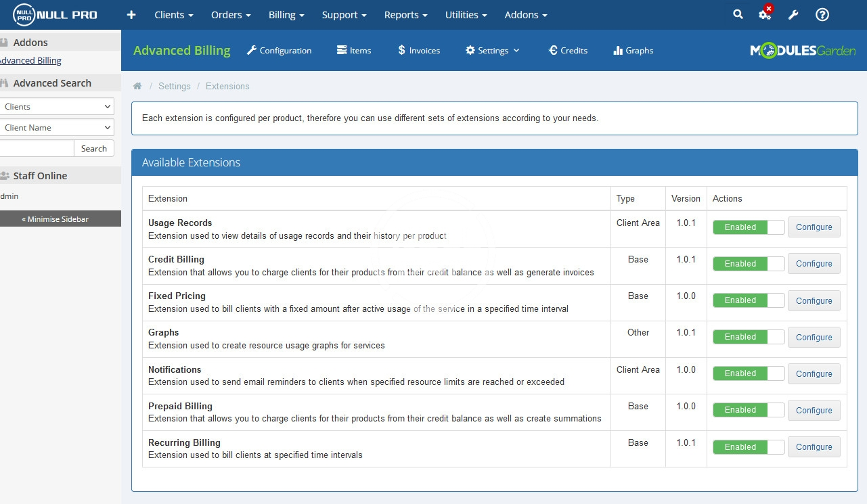Turn off the Recurring Billing extension
Image resolution: width=867 pixels, height=504 pixels.
coord(748,447)
